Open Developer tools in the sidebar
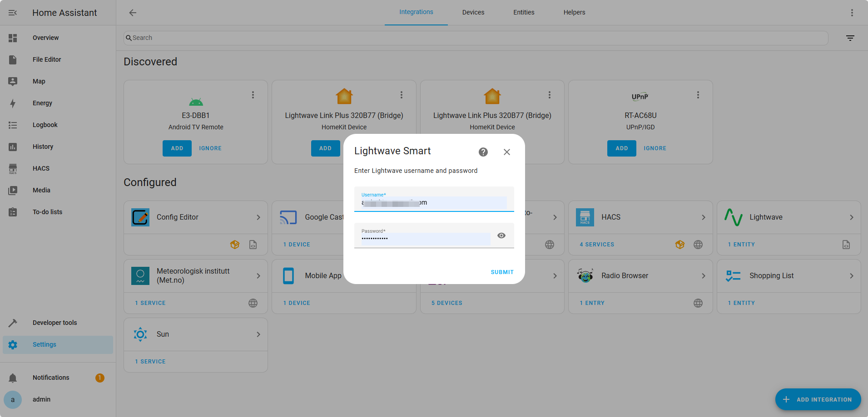Viewport: 868px width, 417px height. [x=55, y=323]
